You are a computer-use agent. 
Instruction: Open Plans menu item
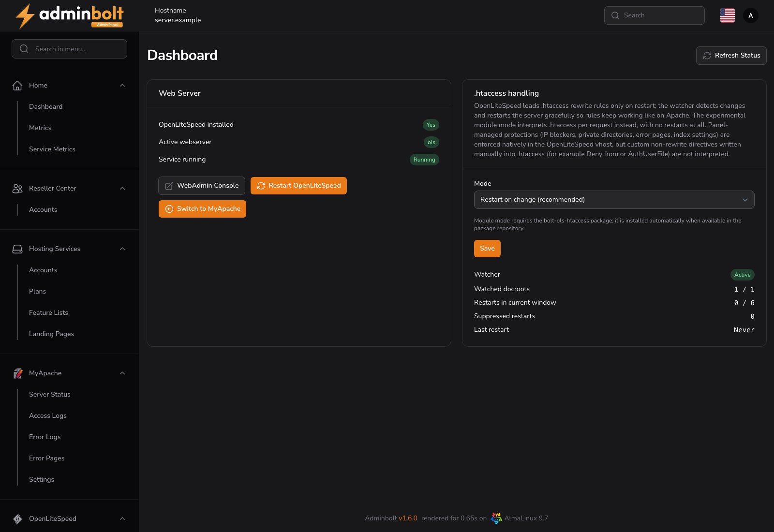pyautogui.click(x=38, y=292)
